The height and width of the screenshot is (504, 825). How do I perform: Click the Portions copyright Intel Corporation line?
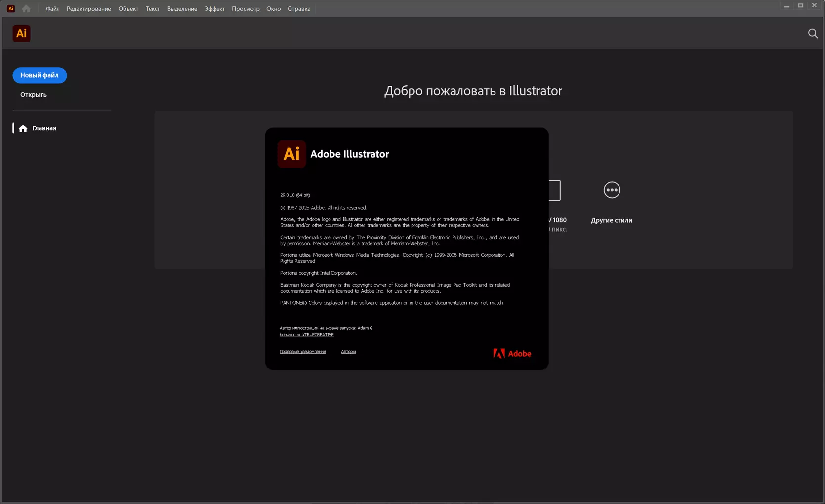(x=319, y=273)
